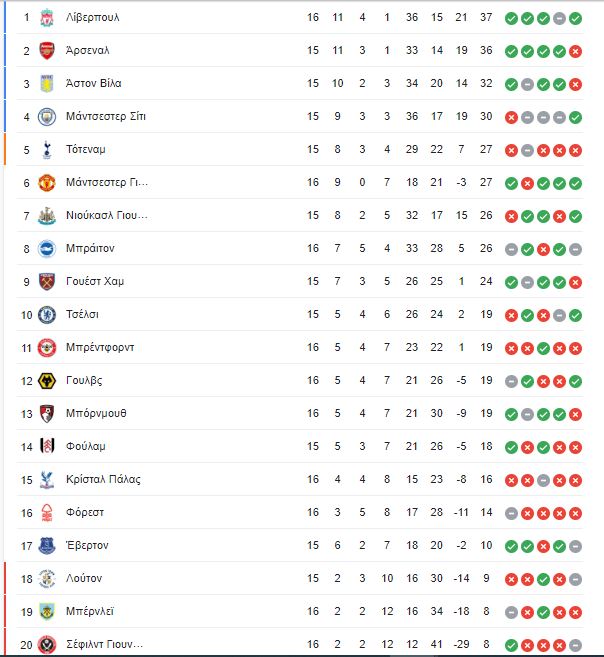Open the Φούλαμ team link
Screen dimensions: 604x657
click(x=86, y=446)
